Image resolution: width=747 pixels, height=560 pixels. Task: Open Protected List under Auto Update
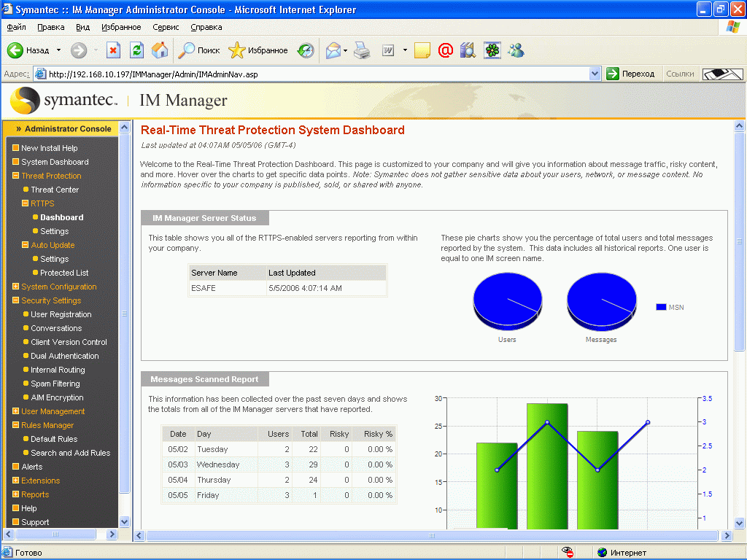click(64, 273)
